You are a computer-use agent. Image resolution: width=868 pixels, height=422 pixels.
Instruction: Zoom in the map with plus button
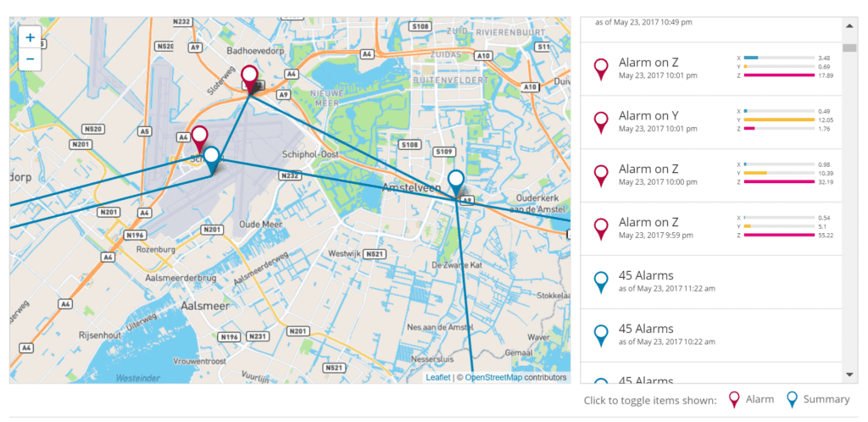coord(31,37)
